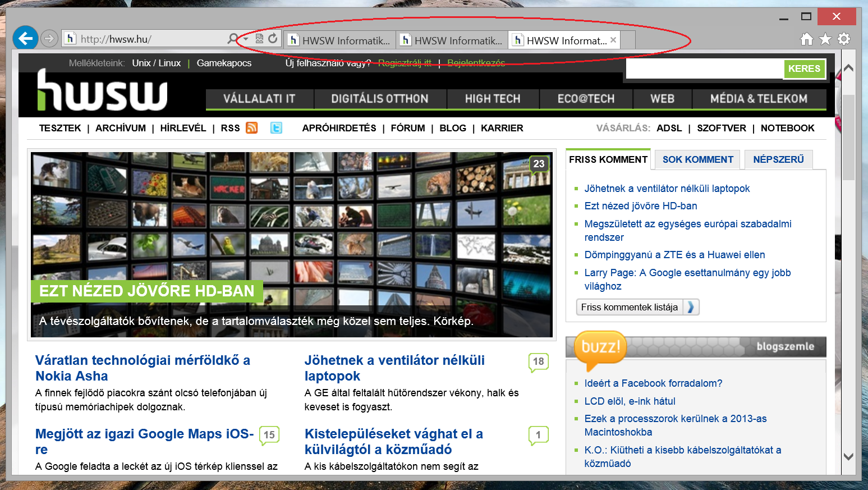Open the ARCHÍVUM link
Screen dimensions: 868x490
pyautogui.click(x=121, y=128)
